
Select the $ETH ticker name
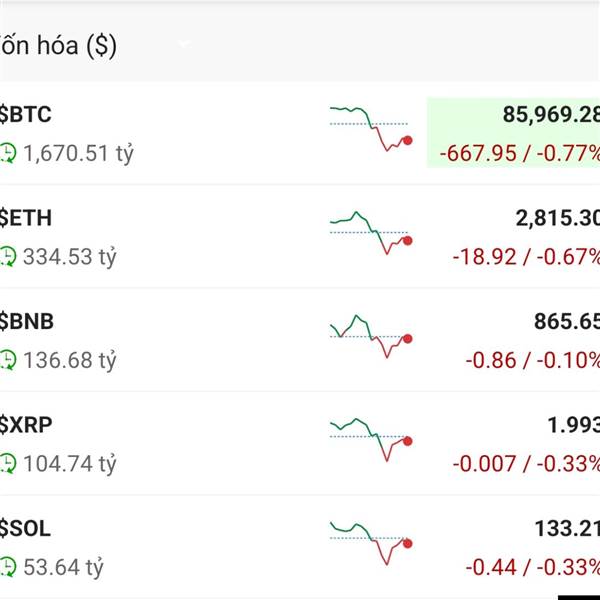coord(27,218)
